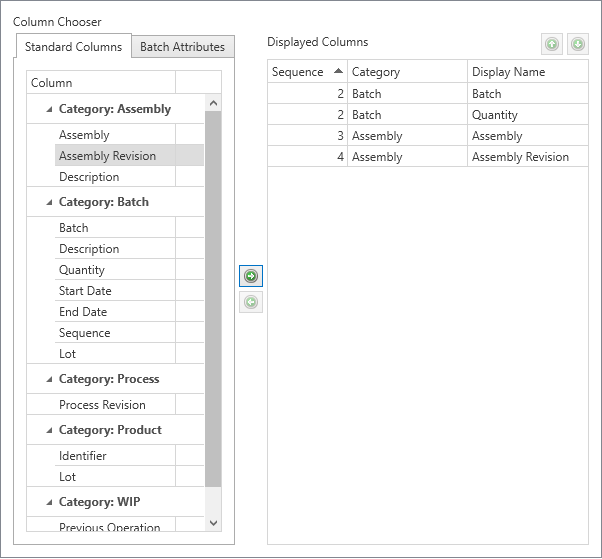The image size is (602, 559).
Task: Click the green add-column right arrow button
Action: 251,276
